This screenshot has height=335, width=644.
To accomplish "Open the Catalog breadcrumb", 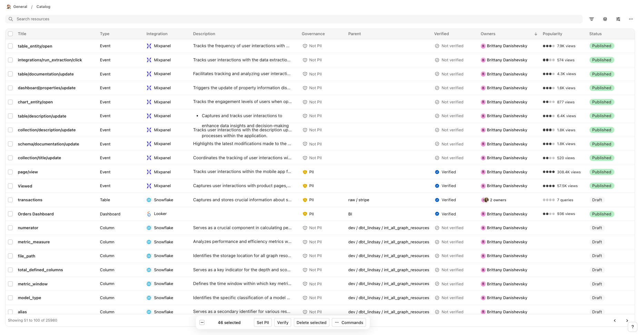I will [x=43, y=7].
